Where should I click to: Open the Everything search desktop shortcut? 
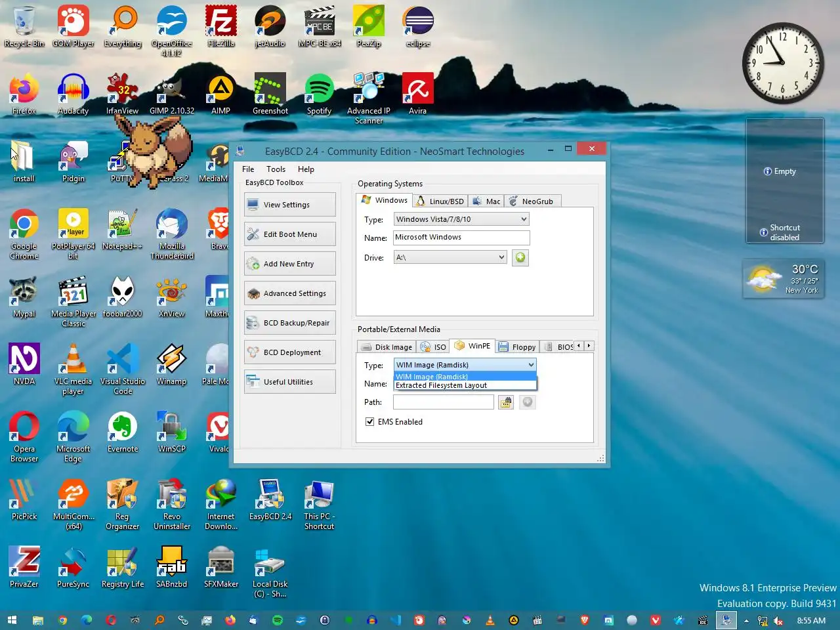coord(123,26)
